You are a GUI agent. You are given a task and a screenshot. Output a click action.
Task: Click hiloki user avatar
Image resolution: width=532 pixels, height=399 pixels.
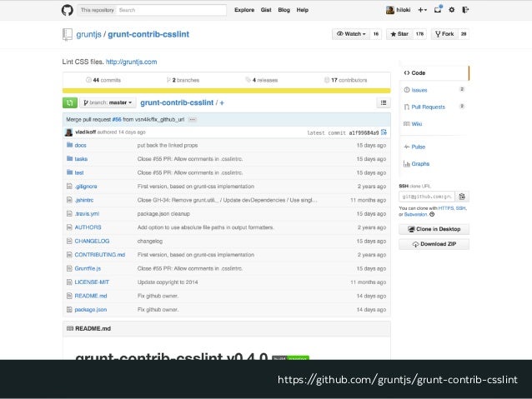390,10
